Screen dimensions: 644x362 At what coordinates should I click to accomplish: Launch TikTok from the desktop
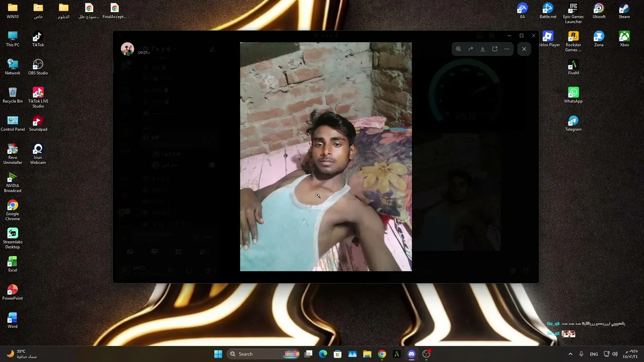click(x=38, y=39)
